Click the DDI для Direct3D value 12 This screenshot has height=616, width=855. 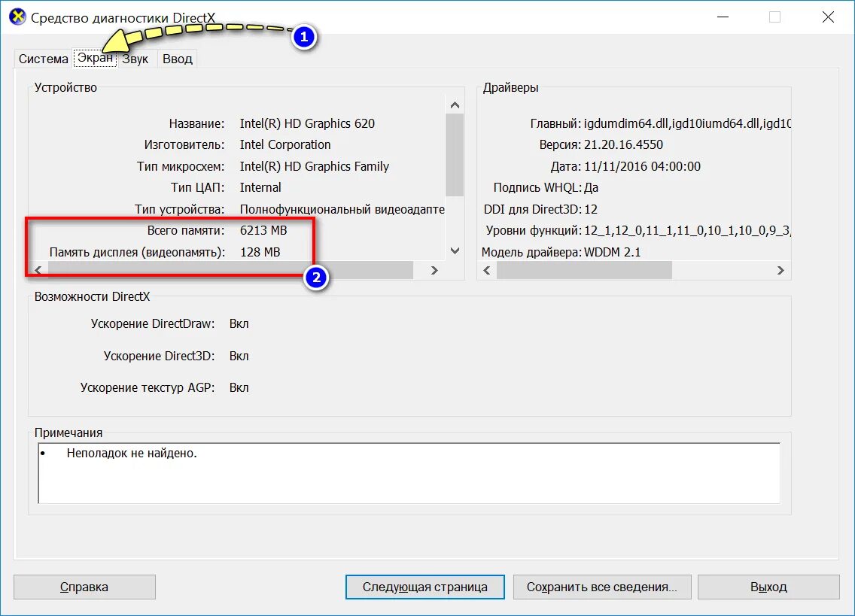point(591,209)
